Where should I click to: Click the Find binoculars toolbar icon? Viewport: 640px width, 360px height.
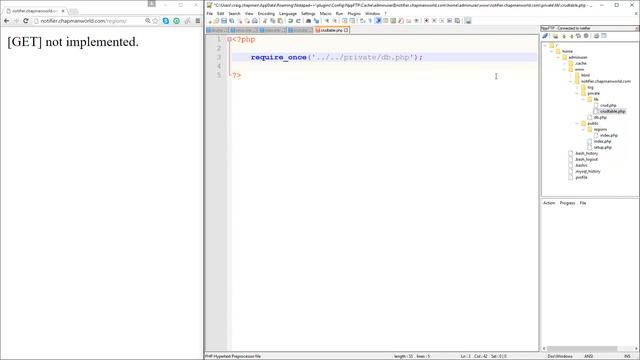point(308,21)
